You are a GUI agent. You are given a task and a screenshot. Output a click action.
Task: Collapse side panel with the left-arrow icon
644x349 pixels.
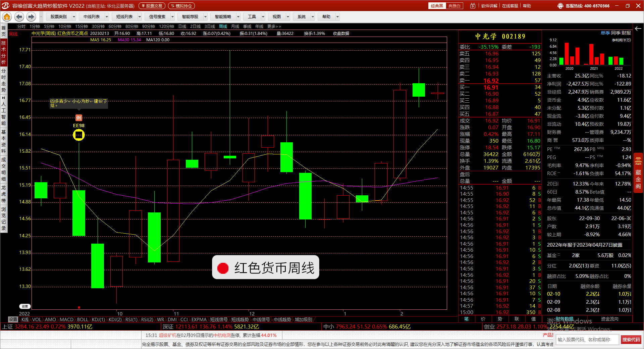click(638, 29)
